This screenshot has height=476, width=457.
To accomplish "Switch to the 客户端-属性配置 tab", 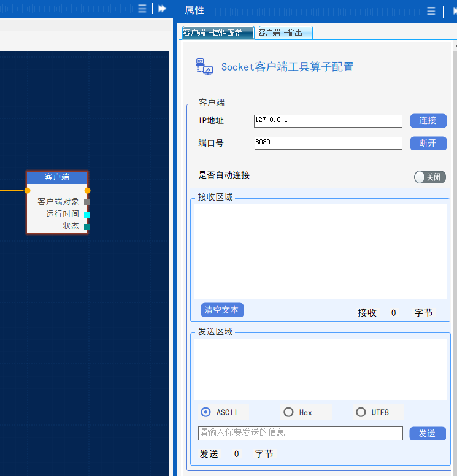I will 218,33.
